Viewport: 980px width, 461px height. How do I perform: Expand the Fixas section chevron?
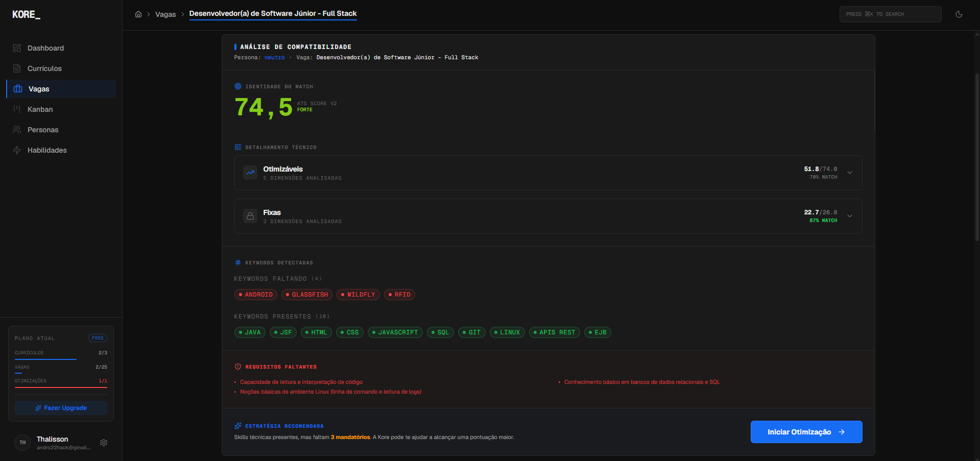pos(850,216)
